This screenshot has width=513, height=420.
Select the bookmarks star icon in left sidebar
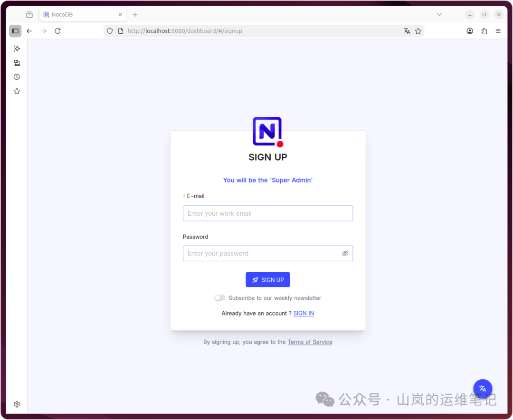pyautogui.click(x=17, y=91)
